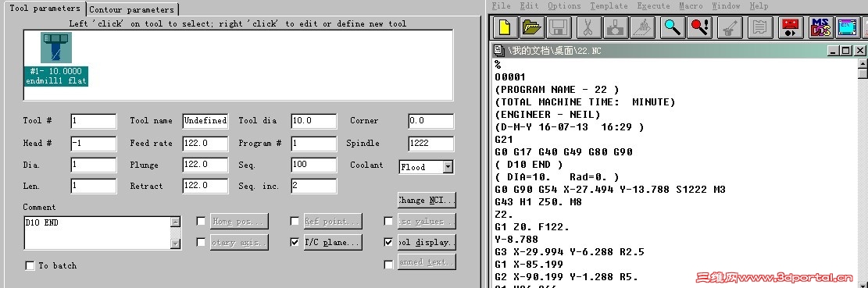Viewport: 868px width, 288px height.
Task: Click the brush cleanup toolbar icon
Action: click(730, 27)
